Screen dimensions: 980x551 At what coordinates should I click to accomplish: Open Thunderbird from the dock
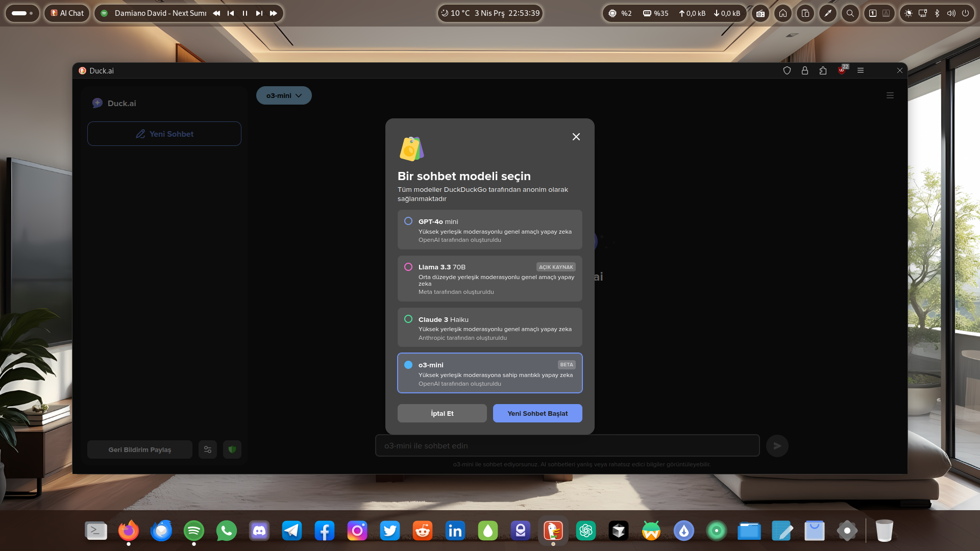click(161, 531)
